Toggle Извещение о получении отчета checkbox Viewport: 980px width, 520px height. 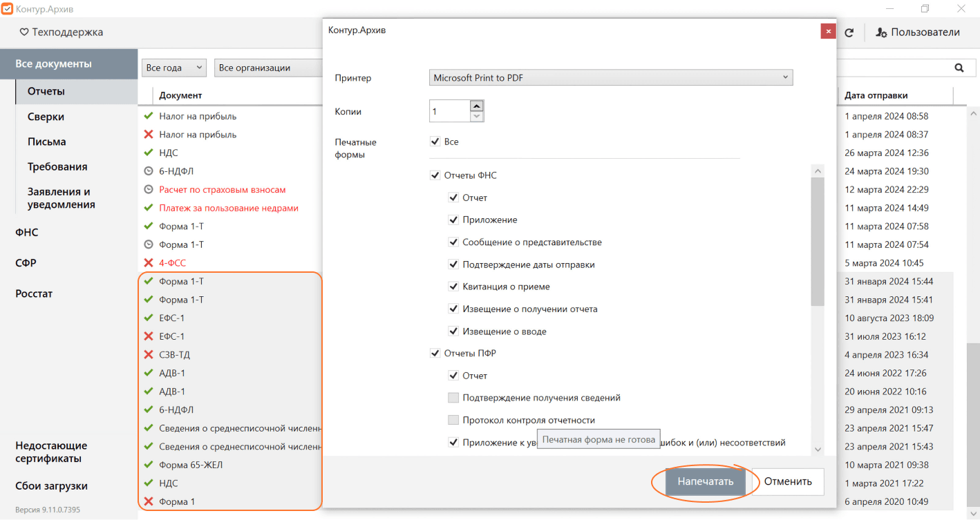453,309
